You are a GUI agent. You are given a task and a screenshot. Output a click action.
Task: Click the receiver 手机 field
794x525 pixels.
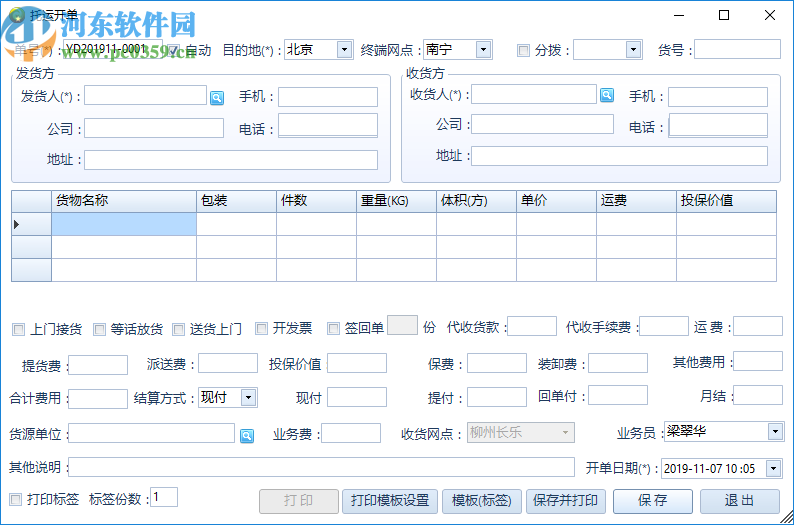click(x=718, y=97)
